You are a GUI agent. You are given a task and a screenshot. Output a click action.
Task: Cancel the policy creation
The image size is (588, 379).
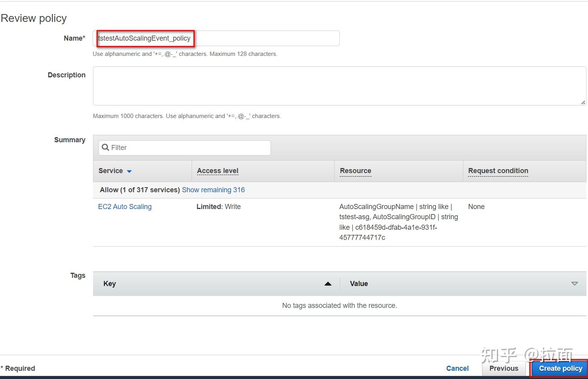(x=457, y=368)
